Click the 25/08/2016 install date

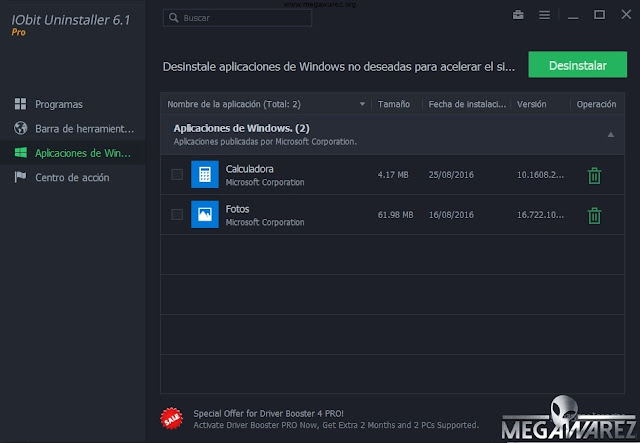click(x=451, y=175)
